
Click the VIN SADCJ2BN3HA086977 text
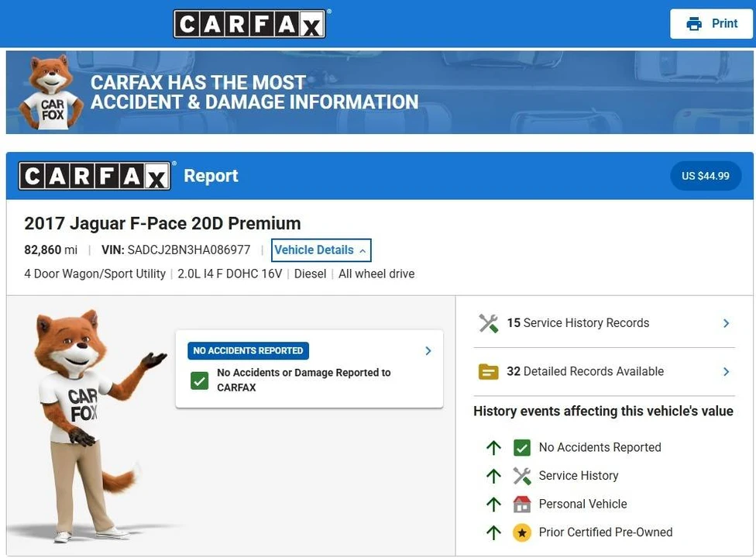click(x=176, y=250)
